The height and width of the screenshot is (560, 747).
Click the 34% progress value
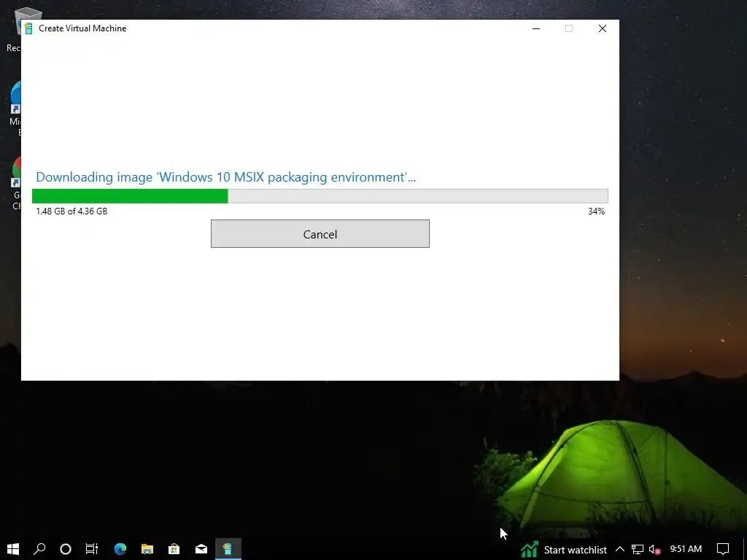click(x=596, y=211)
